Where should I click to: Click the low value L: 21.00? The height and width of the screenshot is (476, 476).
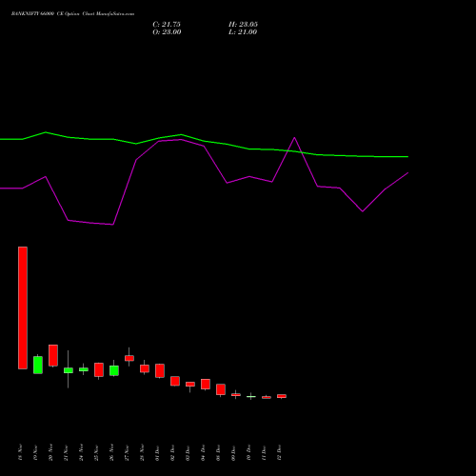click(243, 32)
